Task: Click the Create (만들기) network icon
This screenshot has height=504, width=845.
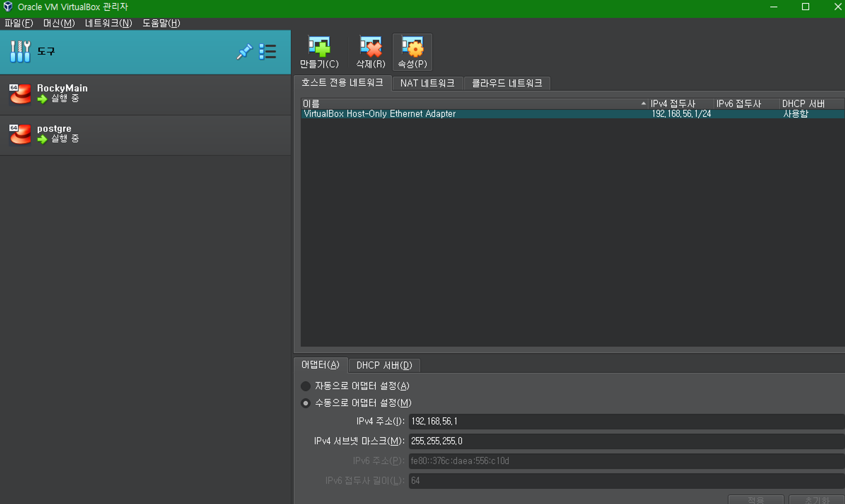Action: 319,47
